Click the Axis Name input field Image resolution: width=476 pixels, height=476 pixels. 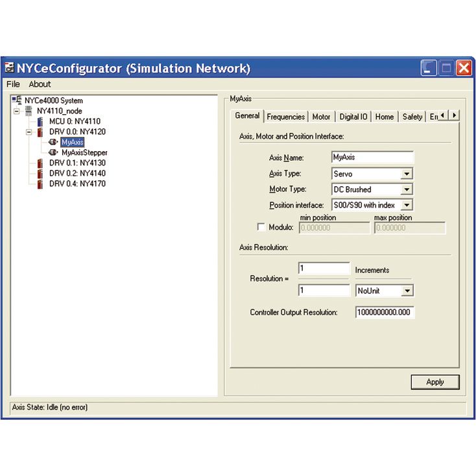(x=372, y=158)
